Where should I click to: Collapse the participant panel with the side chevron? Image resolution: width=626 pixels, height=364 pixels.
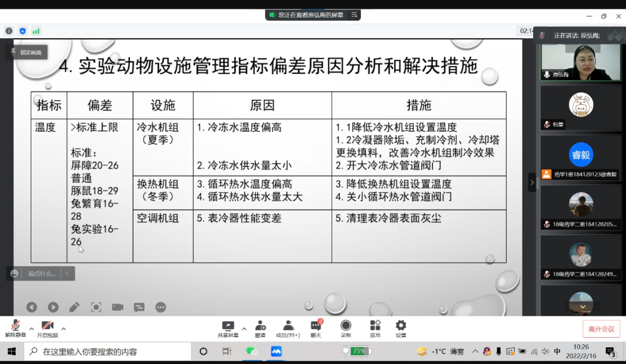pyautogui.click(x=532, y=181)
